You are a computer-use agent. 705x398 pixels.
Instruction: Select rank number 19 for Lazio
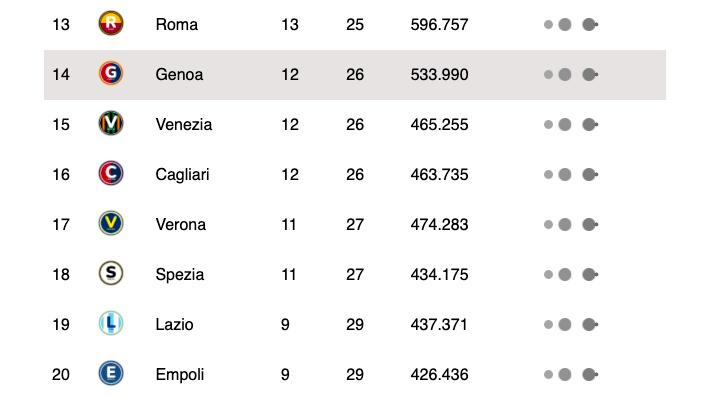click(61, 324)
